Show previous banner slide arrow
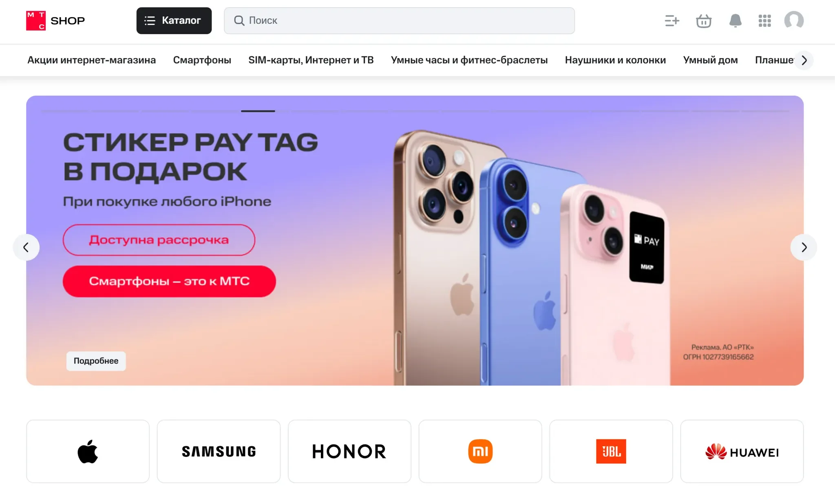This screenshot has width=835, height=504. click(x=26, y=247)
